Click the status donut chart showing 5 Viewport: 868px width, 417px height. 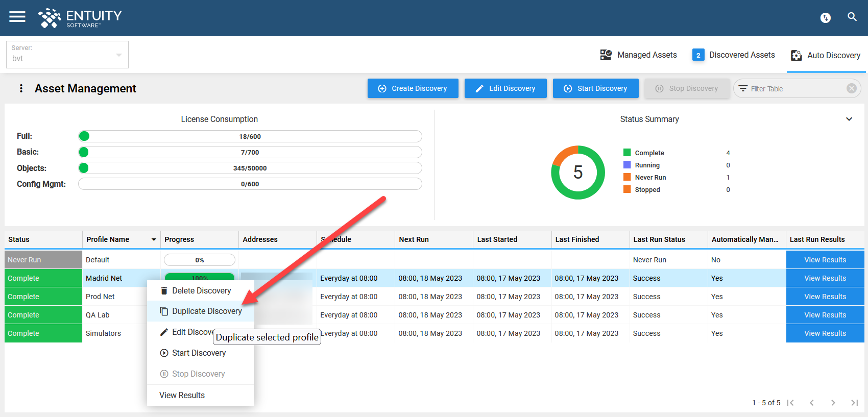pyautogui.click(x=578, y=173)
